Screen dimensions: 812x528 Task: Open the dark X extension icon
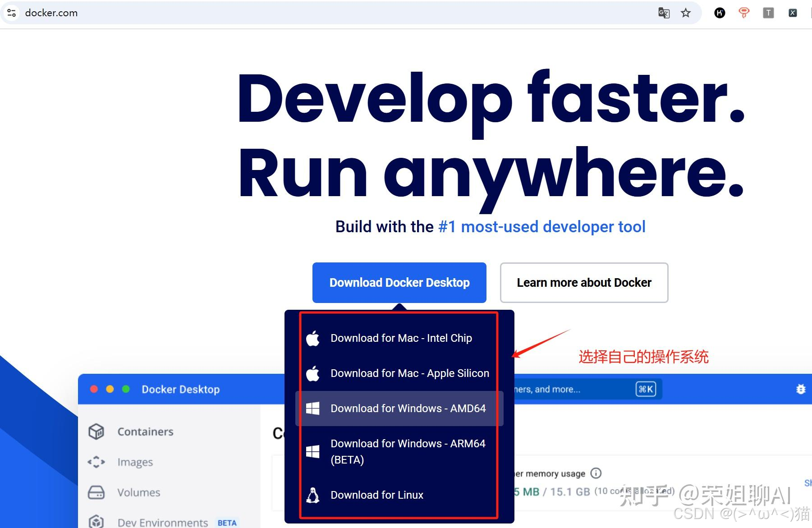(x=793, y=13)
